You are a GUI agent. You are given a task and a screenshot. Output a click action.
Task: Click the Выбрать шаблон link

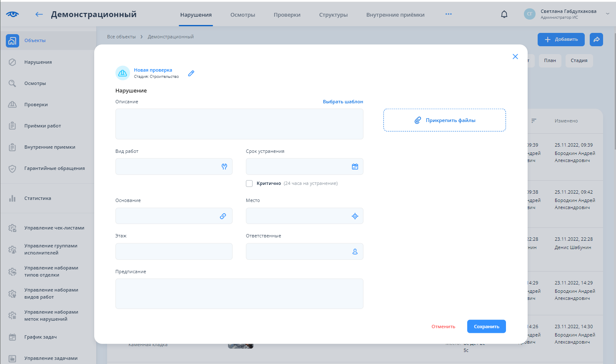[x=343, y=102]
